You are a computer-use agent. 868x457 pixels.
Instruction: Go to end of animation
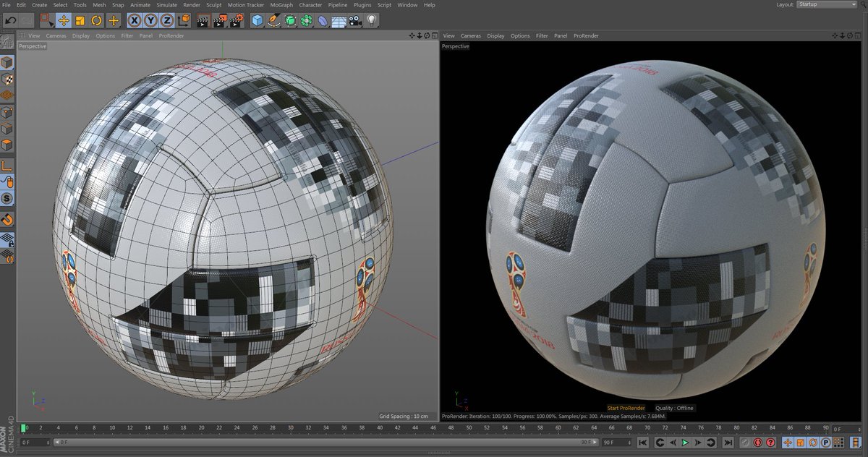point(728,442)
